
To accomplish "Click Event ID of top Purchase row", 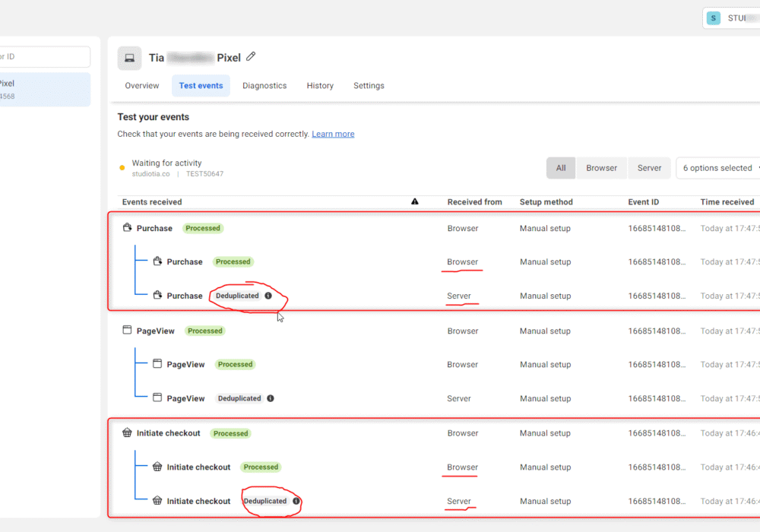I will pyautogui.click(x=657, y=228).
